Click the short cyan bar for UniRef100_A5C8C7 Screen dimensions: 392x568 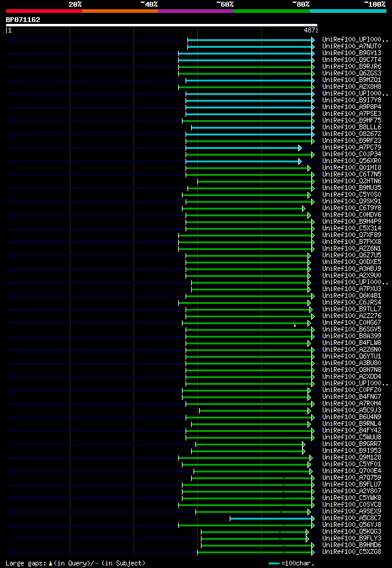point(272,518)
